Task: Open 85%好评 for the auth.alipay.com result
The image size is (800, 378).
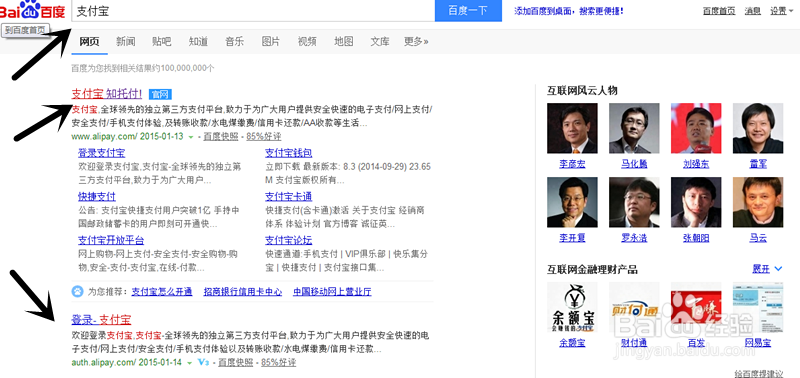Action: (279, 363)
